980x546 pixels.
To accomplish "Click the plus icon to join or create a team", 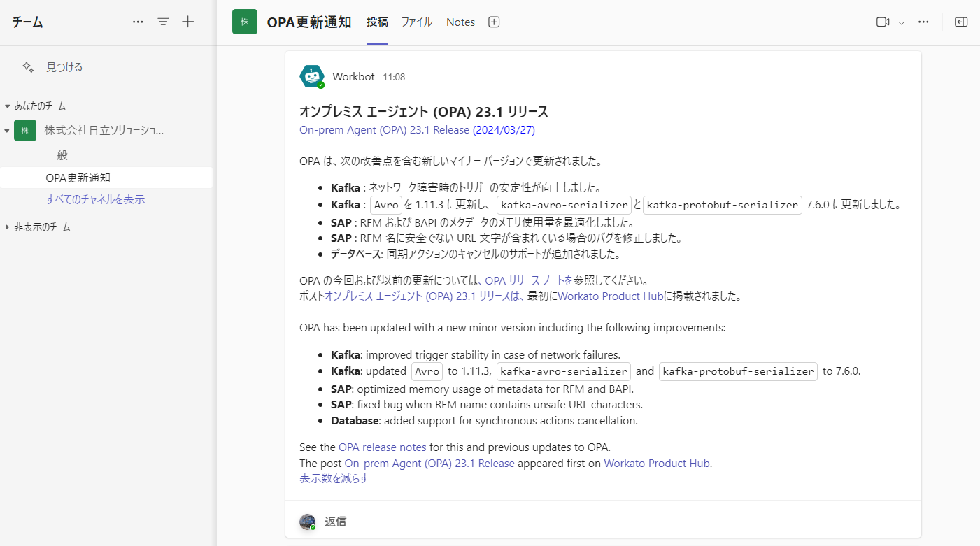I will click(x=187, y=22).
